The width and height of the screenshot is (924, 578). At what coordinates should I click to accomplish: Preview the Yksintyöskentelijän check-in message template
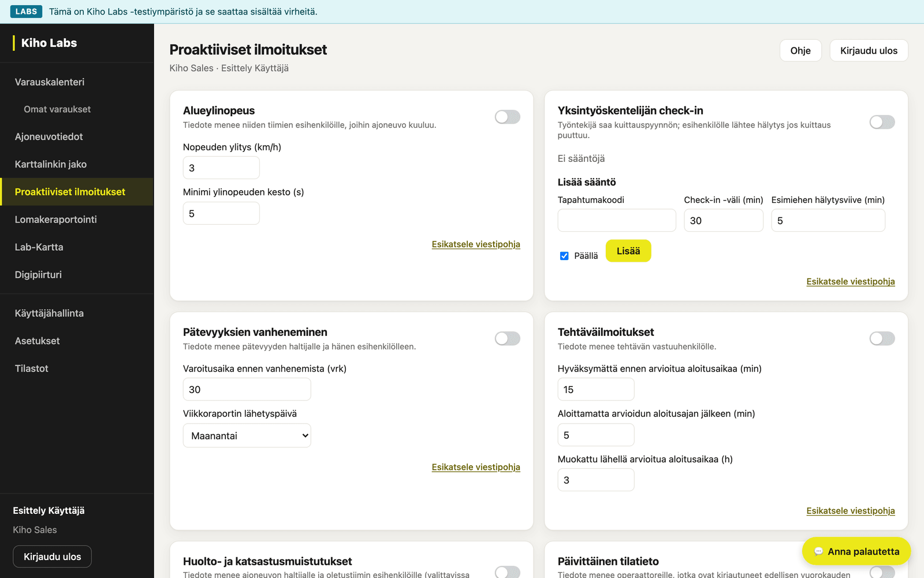[x=851, y=281]
